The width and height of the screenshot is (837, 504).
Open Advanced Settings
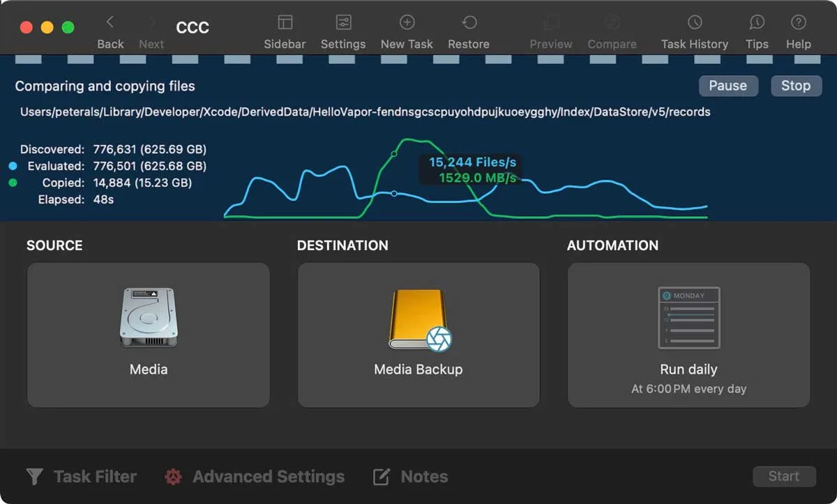(255, 477)
